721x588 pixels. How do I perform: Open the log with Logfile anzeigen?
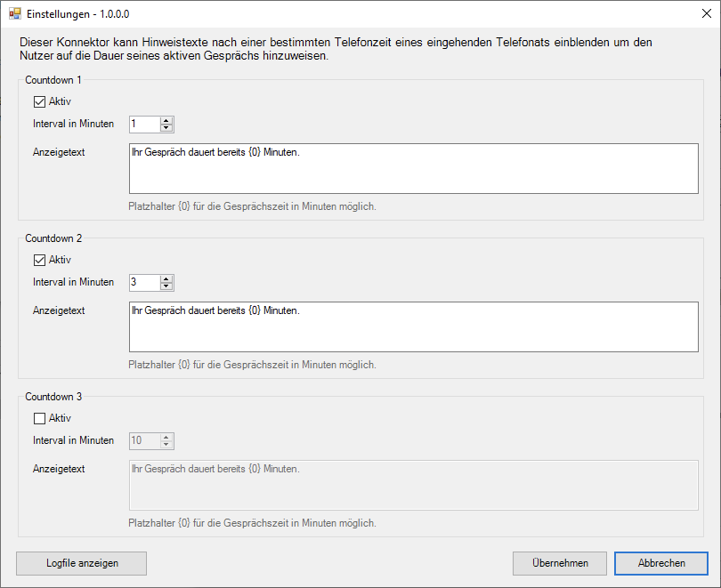point(81,563)
